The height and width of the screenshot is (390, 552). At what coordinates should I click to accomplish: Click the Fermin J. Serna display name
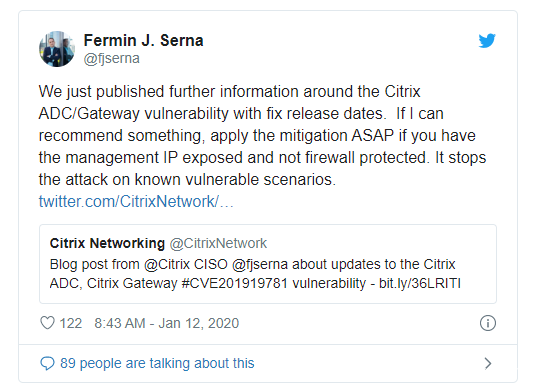(x=143, y=40)
